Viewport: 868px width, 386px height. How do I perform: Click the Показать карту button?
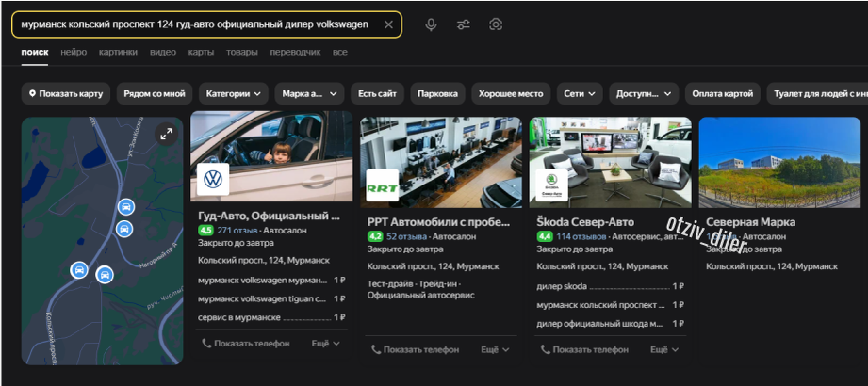[66, 93]
